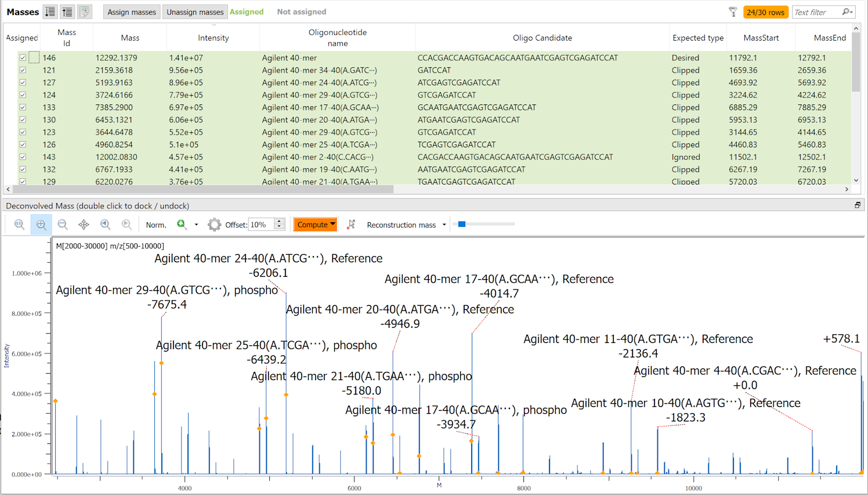Screen dimensions: 868x495
Task: Open the deconvolution settings gear
Action: coord(214,225)
